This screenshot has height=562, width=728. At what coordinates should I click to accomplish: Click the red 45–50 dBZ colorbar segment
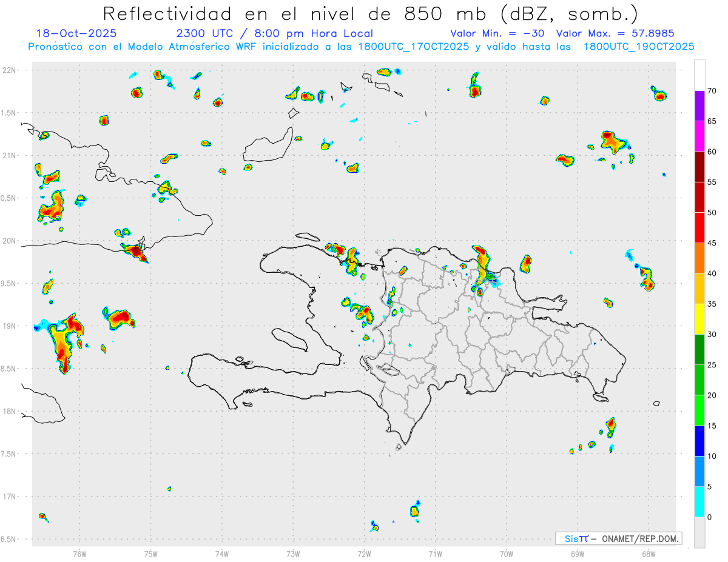point(699,228)
